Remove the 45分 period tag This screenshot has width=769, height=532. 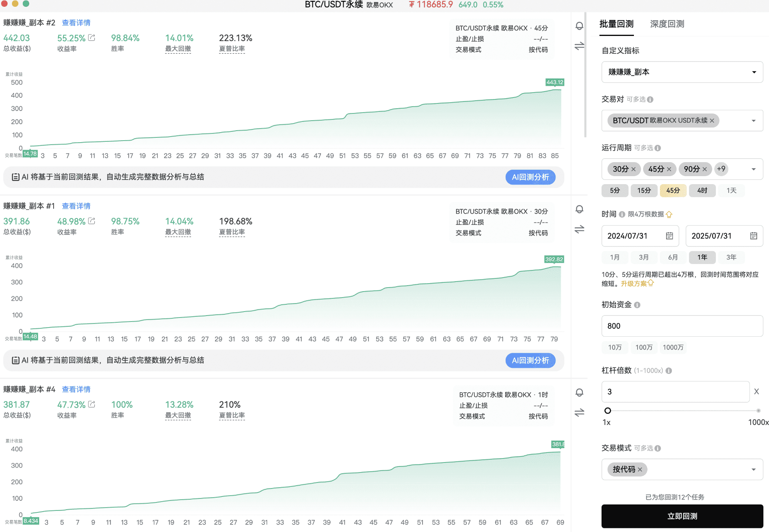tap(669, 169)
